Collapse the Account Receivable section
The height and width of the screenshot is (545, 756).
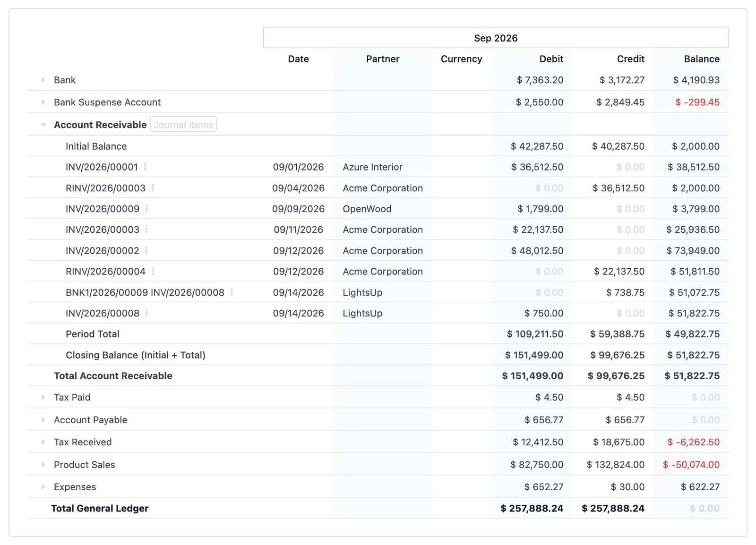click(43, 125)
